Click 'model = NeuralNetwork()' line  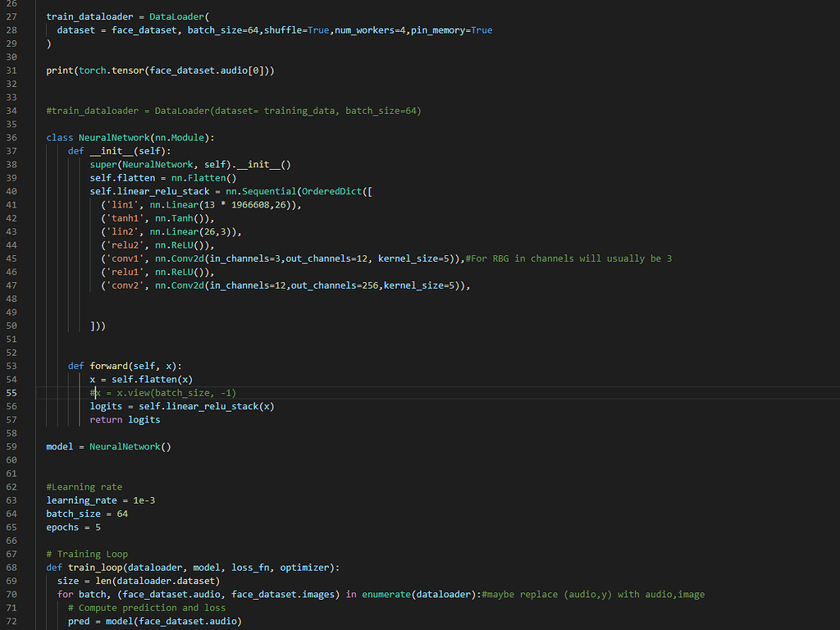point(108,446)
